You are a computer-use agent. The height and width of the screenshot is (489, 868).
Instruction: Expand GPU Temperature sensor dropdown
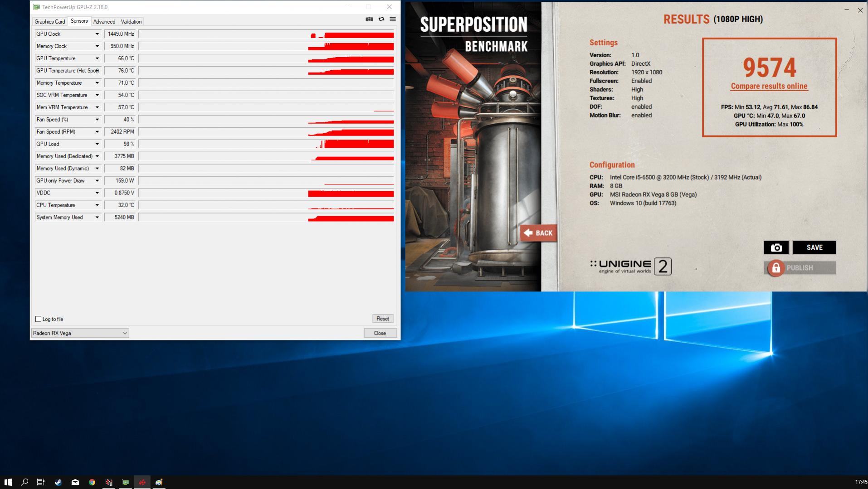coord(97,58)
